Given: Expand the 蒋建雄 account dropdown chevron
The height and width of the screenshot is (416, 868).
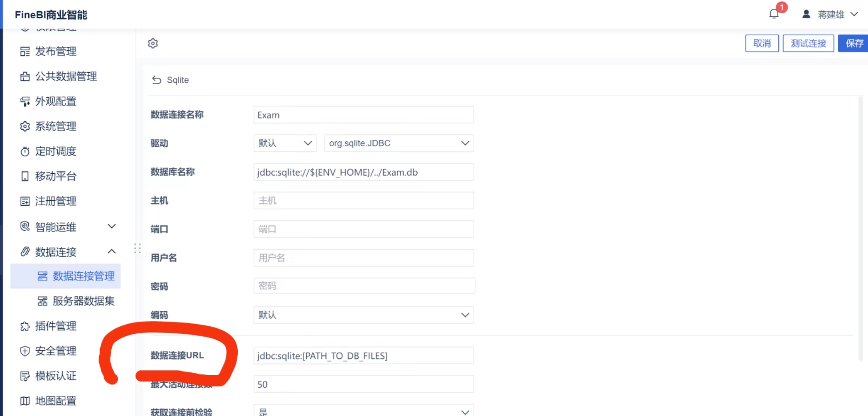Looking at the screenshot, I should pyautogui.click(x=854, y=14).
